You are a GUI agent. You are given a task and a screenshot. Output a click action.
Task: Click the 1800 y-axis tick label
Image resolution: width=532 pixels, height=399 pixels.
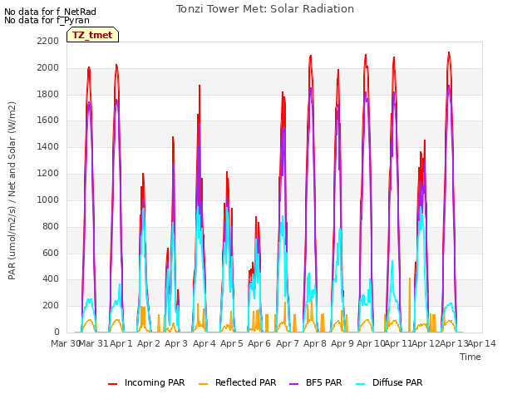coord(48,94)
